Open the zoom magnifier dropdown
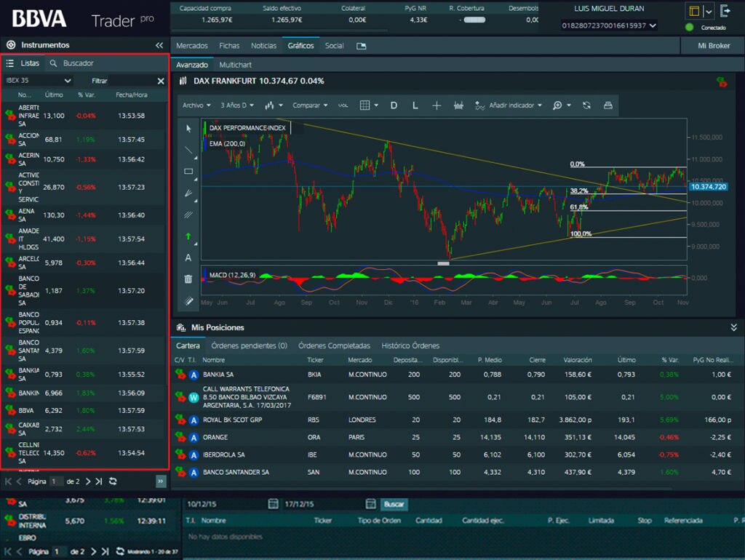 point(561,105)
